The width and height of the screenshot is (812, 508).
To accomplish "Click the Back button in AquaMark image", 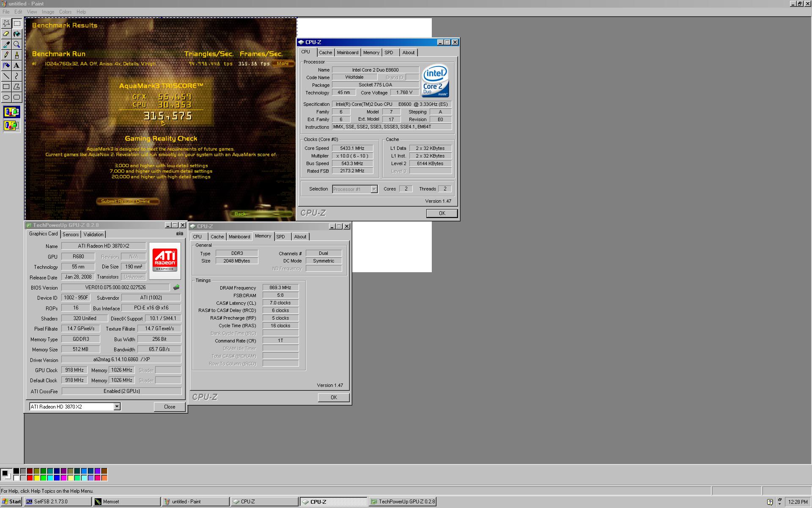I will [261, 214].
